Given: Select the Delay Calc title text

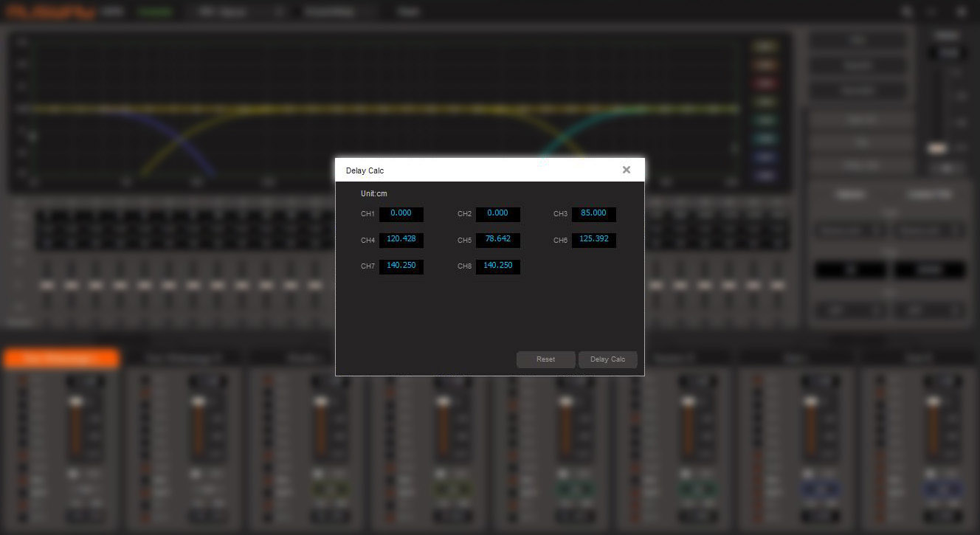Looking at the screenshot, I should tap(365, 170).
